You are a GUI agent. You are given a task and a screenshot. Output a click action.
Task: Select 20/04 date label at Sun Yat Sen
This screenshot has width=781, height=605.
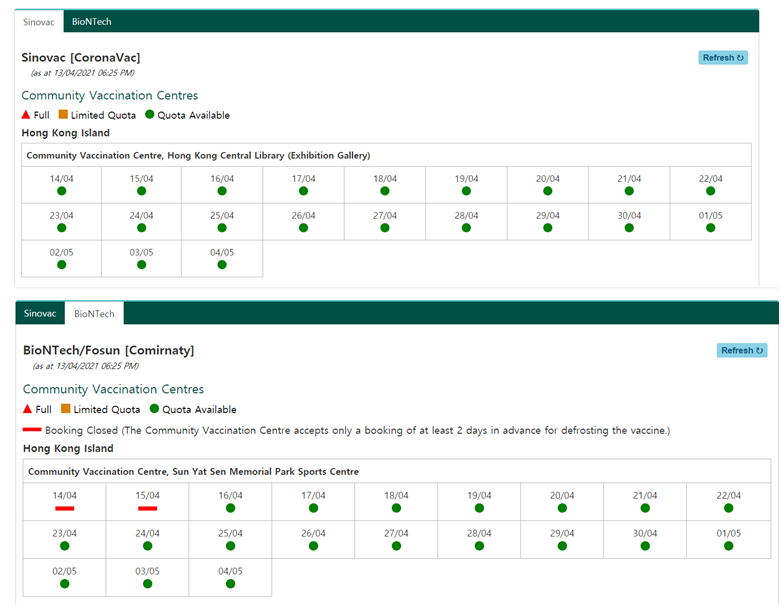[x=562, y=495]
